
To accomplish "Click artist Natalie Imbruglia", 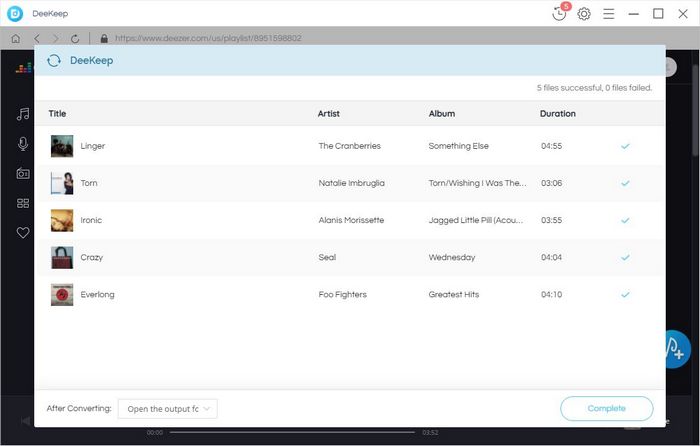I will [x=351, y=183].
